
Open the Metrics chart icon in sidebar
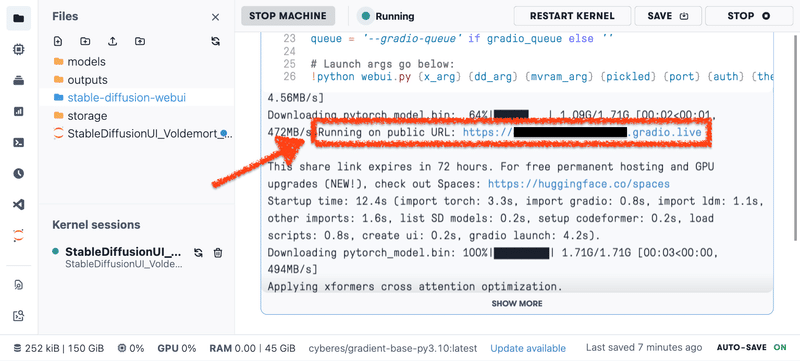pos(18,111)
